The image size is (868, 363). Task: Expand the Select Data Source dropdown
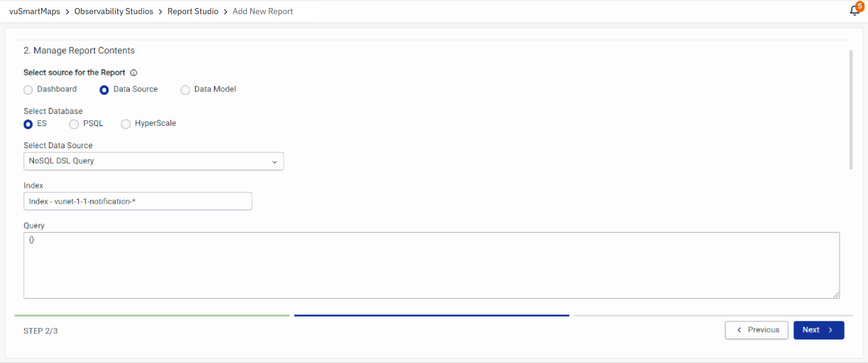(153, 161)
